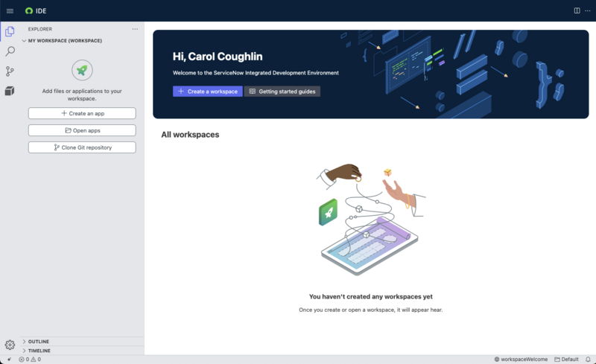Open notifications bell in the status bar

coord(588,359)
